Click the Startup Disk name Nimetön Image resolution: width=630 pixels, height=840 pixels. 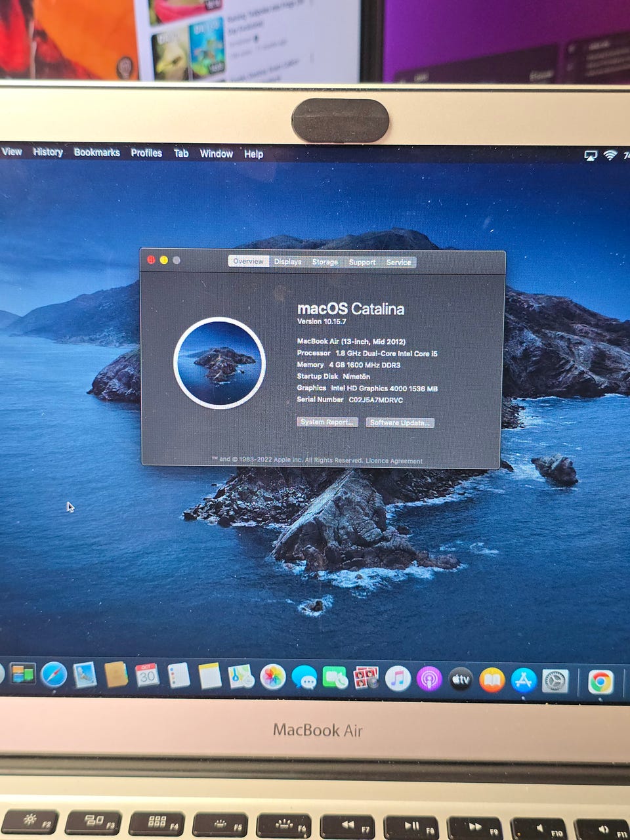(x=356, y=377)
